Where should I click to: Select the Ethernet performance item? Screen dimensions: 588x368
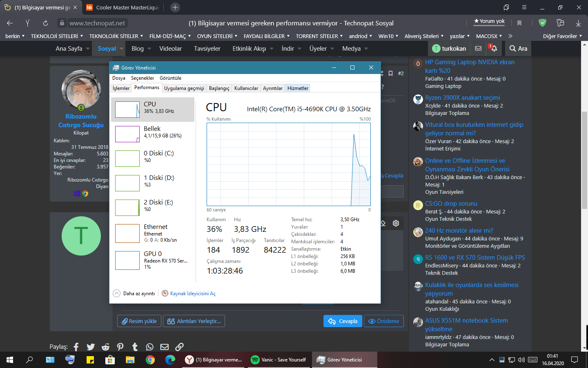(x=153, y=233)
